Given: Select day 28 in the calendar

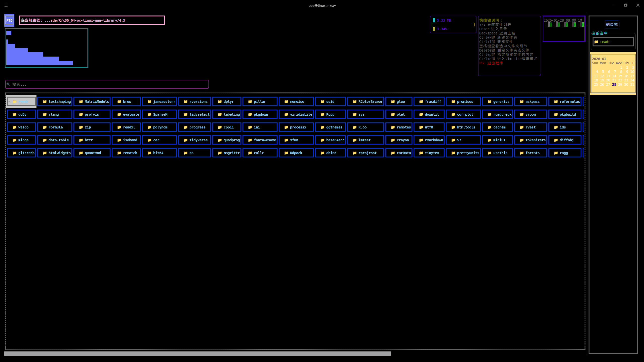Looking at the screenshot, I should [x=614, y=84].
